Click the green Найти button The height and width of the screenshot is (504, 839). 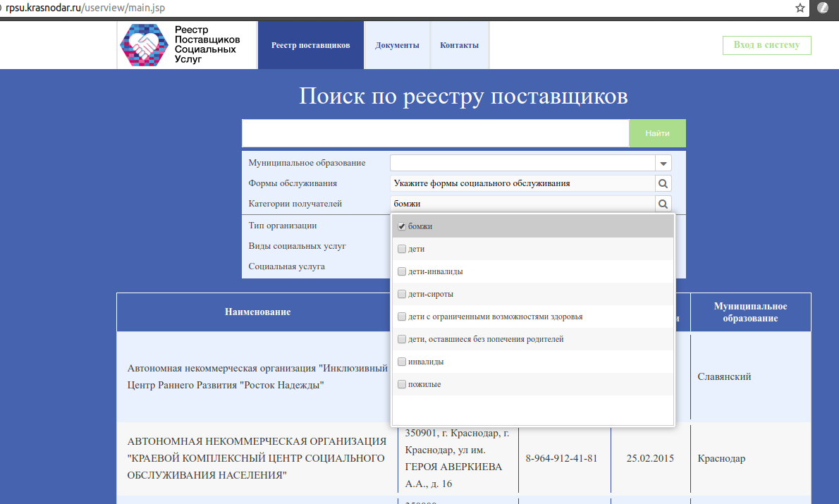pyautogui.click(x=657, y=133)
